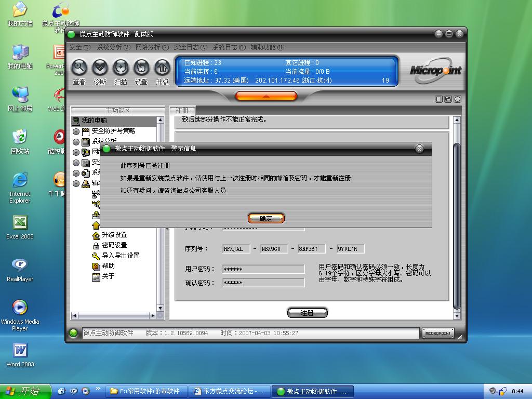Open 回收站 desktop icon
This screenshot has width=532, height=399.
click(20, 142)
